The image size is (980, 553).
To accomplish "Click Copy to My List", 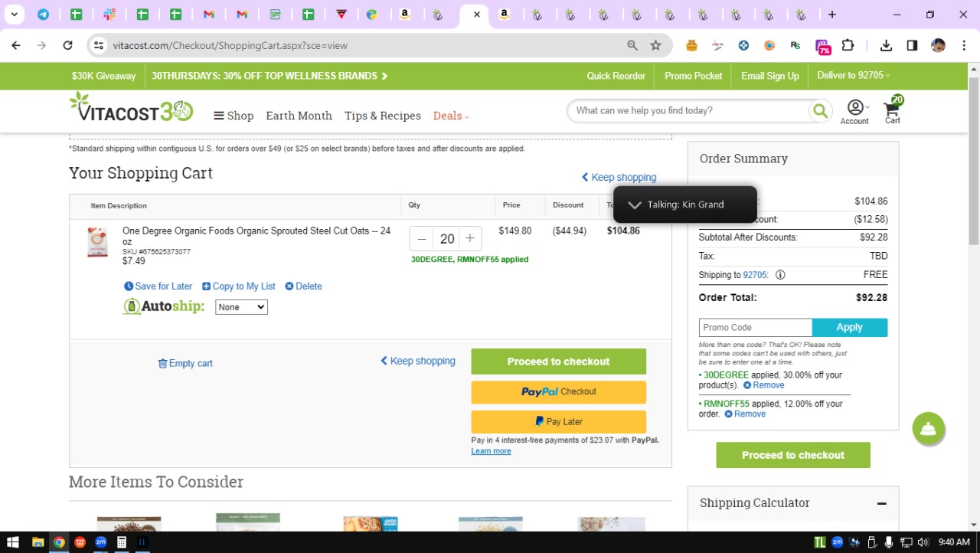I will coord(239,286).
